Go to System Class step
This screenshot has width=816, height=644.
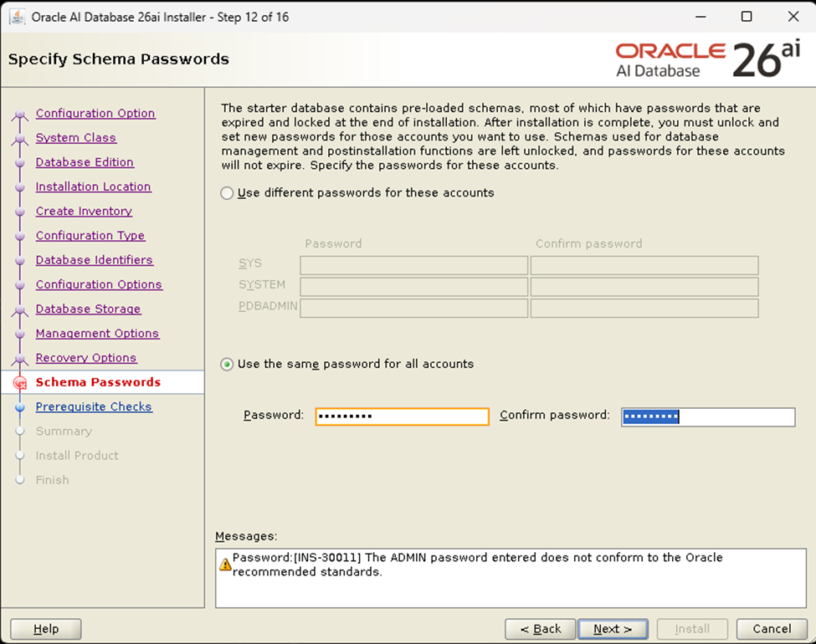(76, 137)
